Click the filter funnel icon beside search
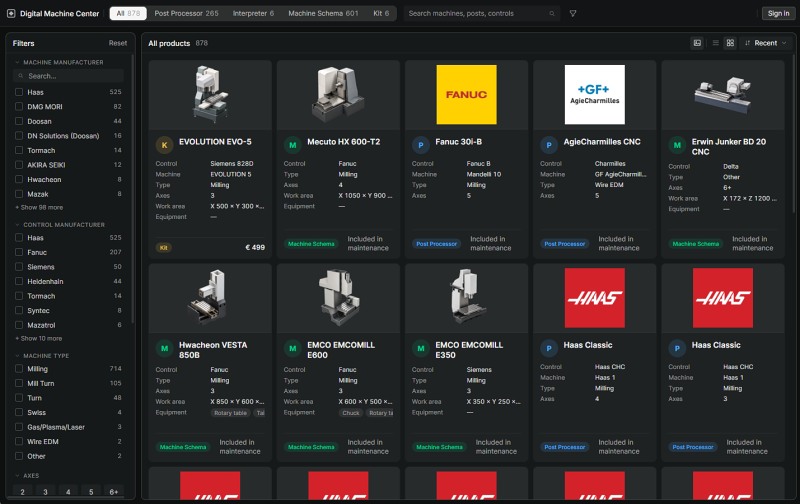This screenshot has width=800, height=504. tap(573, 14)
